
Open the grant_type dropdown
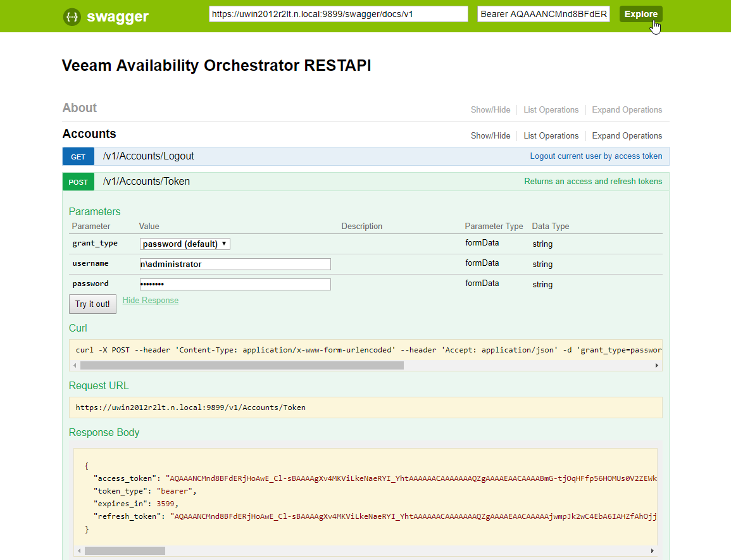[x=185, y=244]
